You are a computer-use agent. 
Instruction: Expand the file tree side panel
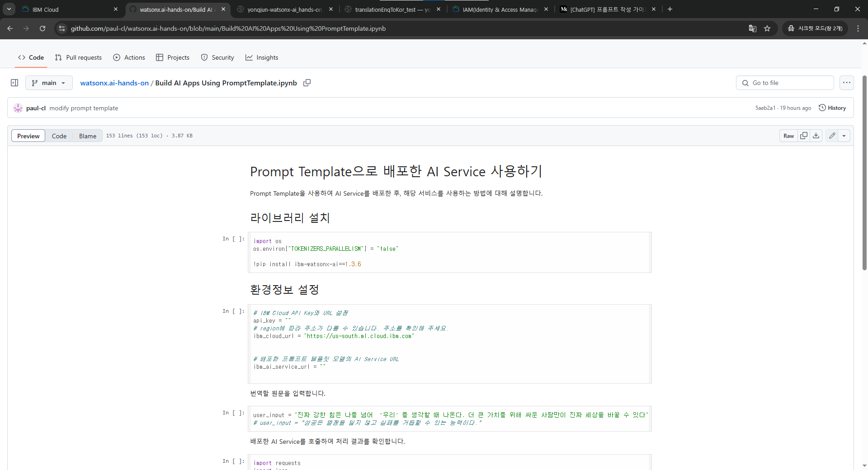click(x=14, y=83)
